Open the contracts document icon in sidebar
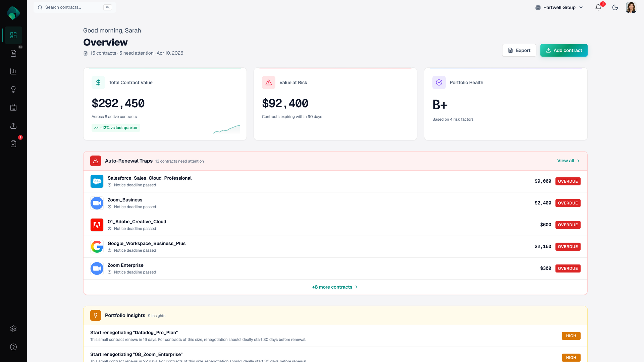Screen dimensions: 644x362 coord(13,53)
